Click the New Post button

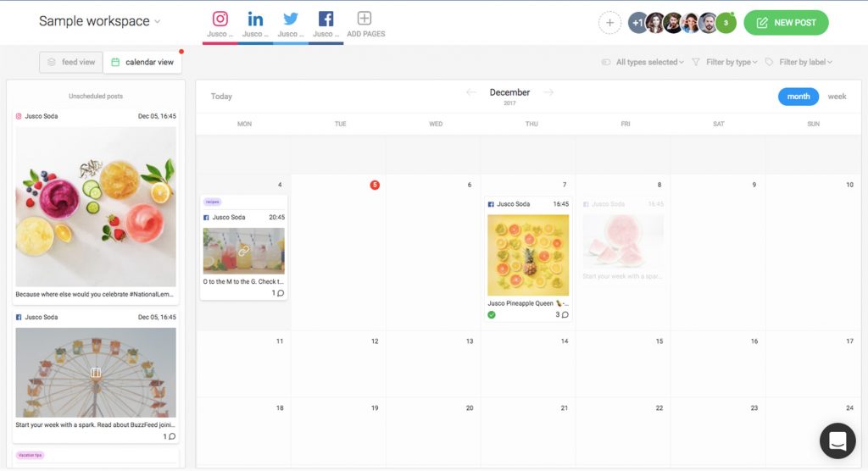coord(786,23)
